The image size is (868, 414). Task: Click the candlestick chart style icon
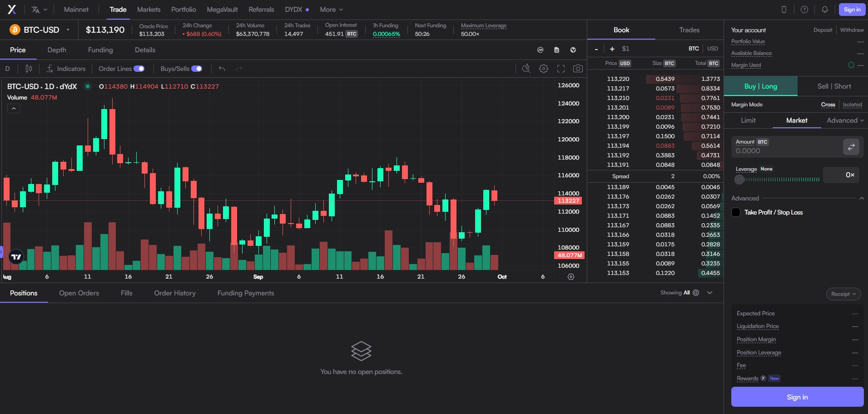point(29,69)
